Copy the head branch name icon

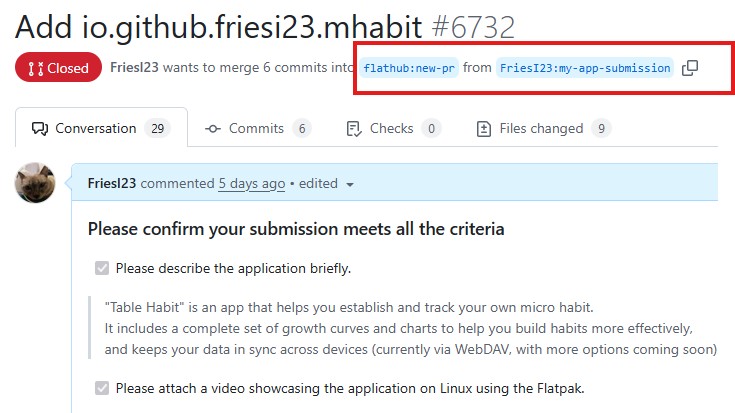click(690, 68)
